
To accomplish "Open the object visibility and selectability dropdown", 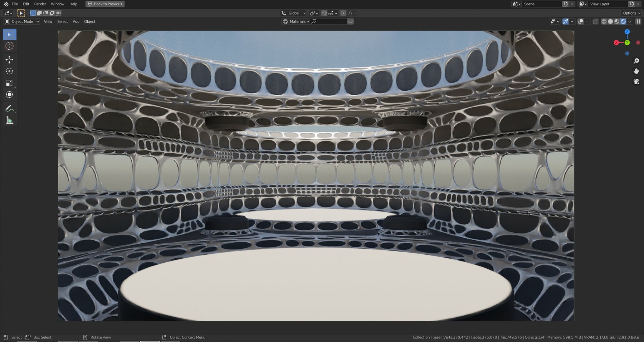I will 555,21.
